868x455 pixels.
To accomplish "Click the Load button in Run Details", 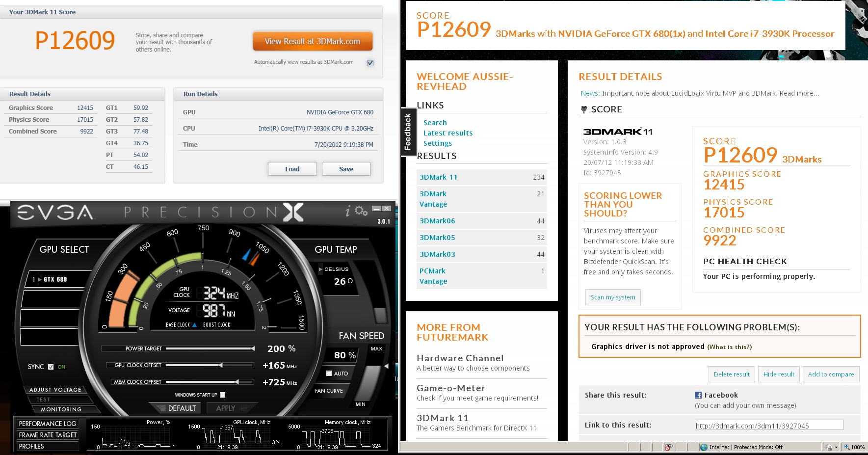I will pos(292,169).
